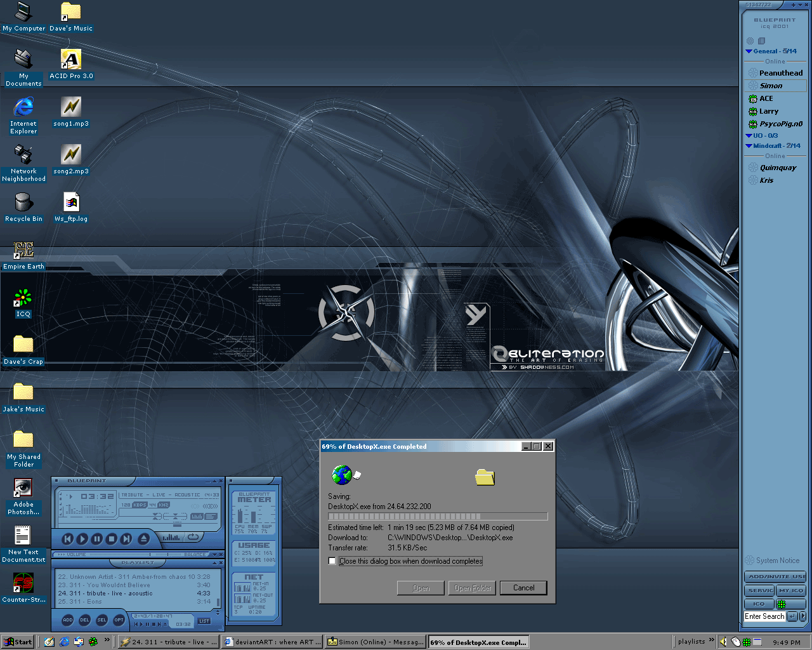
Task: Select contact Simon in ICQ list
Action: (775, 86)
